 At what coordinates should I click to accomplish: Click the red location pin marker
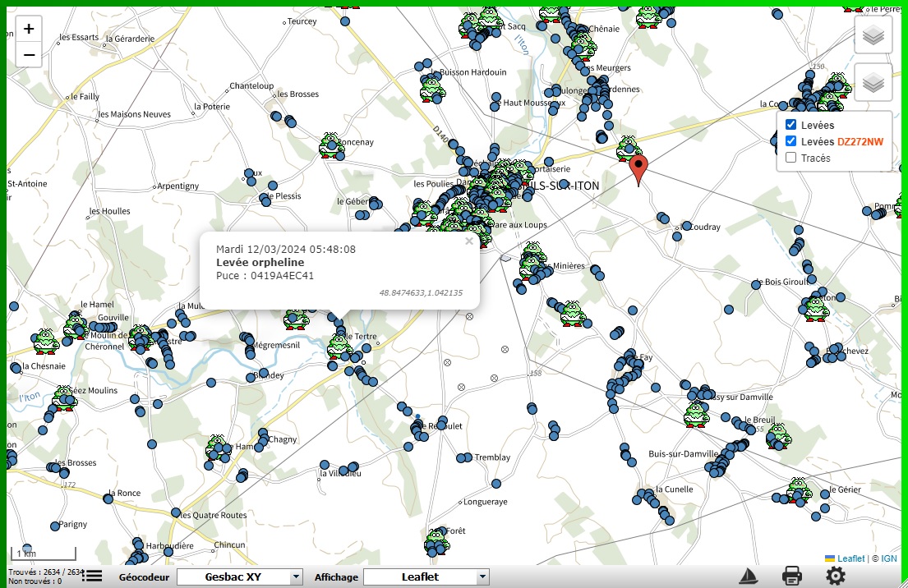[x=639, y=170]
